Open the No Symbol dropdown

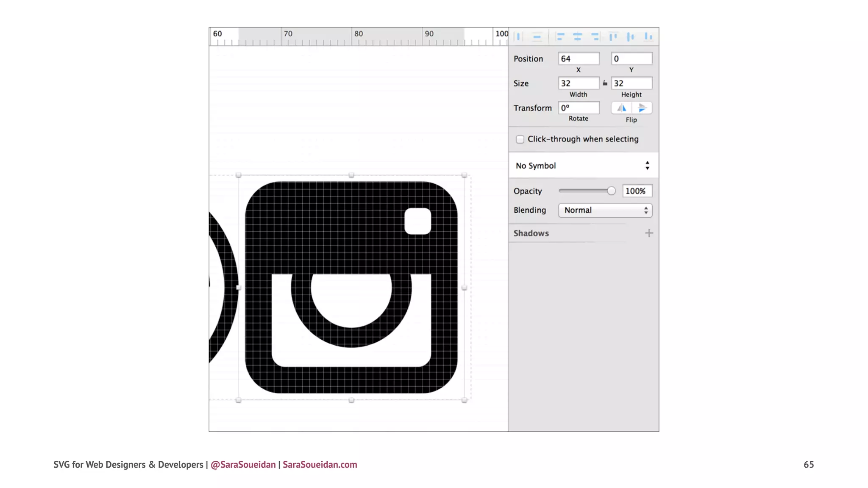(x=583, y=166)
